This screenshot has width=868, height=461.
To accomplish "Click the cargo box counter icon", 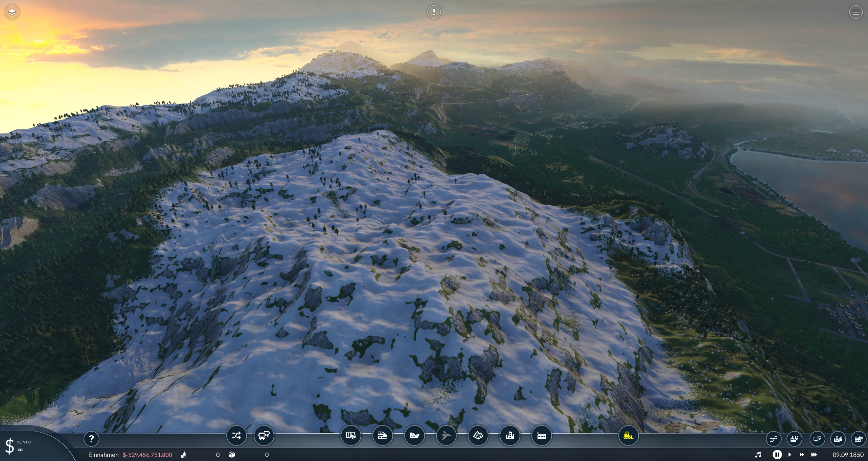I will pos(232,455).
